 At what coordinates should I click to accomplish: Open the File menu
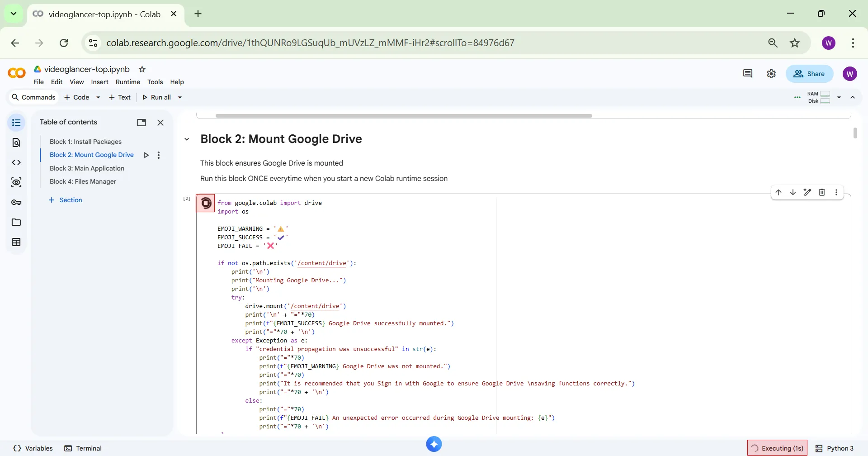pyautogui.click(x=38, y=82)
